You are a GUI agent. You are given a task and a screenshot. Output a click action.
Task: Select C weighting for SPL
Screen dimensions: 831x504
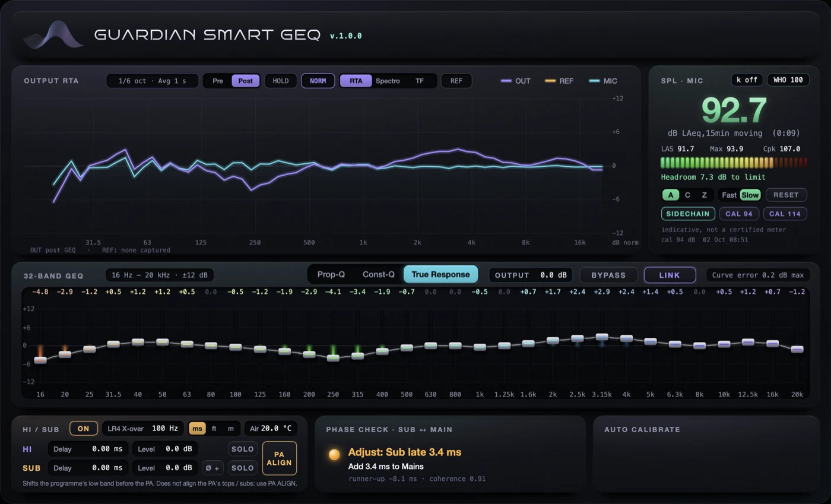[687, 195]
